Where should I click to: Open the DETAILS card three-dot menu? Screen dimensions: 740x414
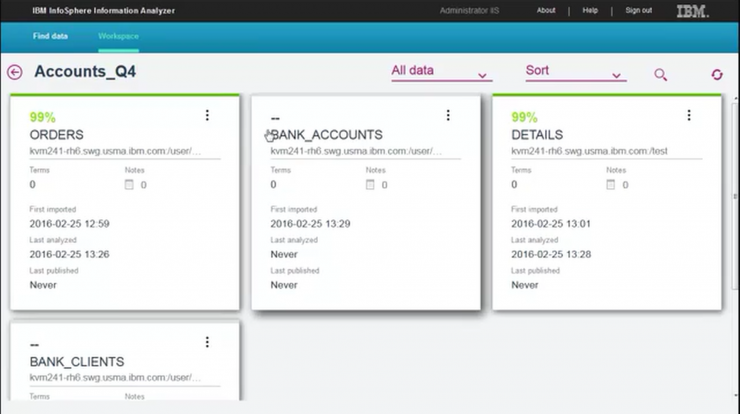click(689, 115)
